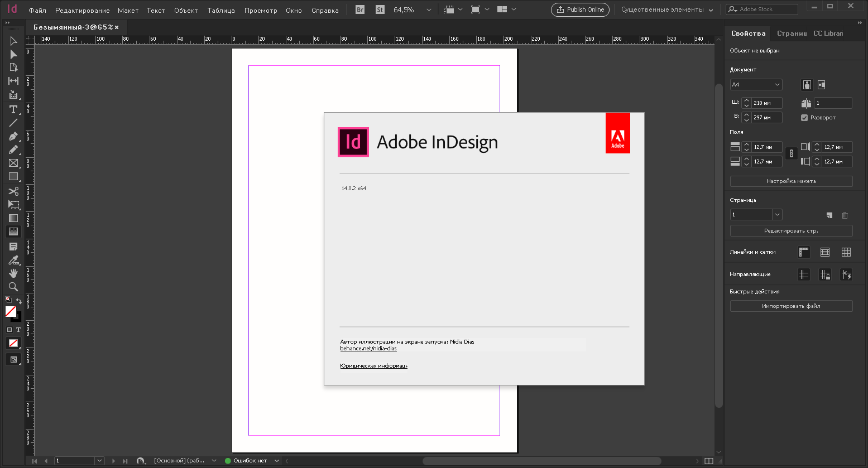Toggle the margins chain-link constraint
The height and width of the screenshot is (468, 868).
point(791,154)
